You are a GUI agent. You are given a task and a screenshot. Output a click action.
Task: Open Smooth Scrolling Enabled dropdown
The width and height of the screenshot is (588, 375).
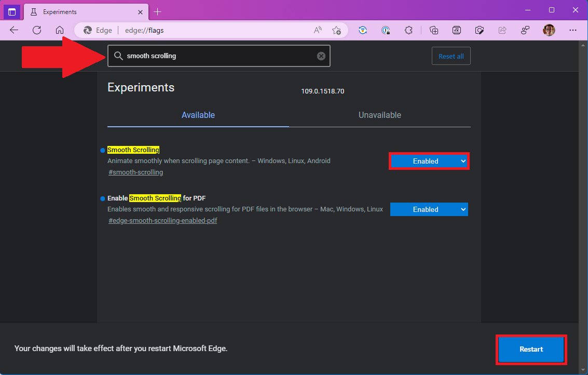(x=429, y=161)
